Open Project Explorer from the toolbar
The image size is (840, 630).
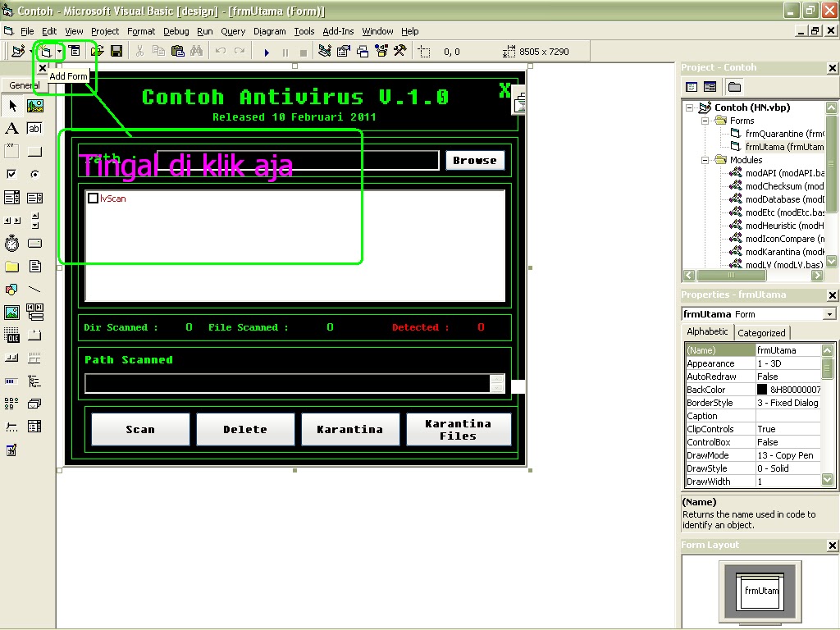click(325, 52)
